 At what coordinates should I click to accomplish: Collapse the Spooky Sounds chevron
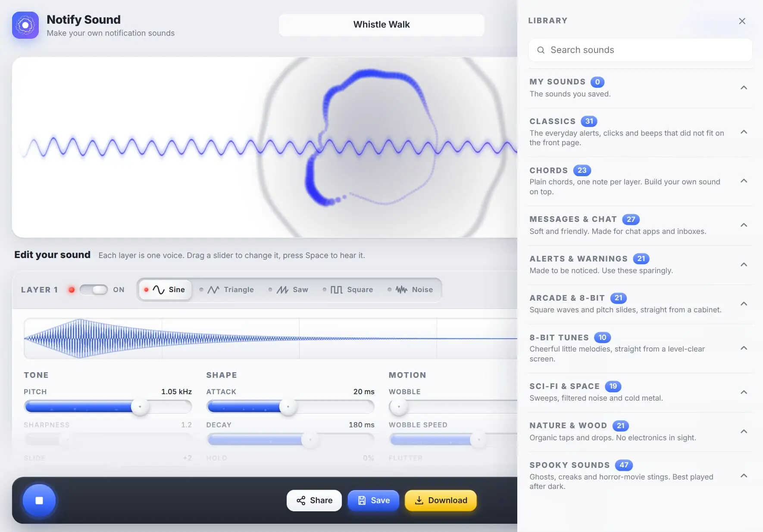pyautogui.click(x=744, y=476)
